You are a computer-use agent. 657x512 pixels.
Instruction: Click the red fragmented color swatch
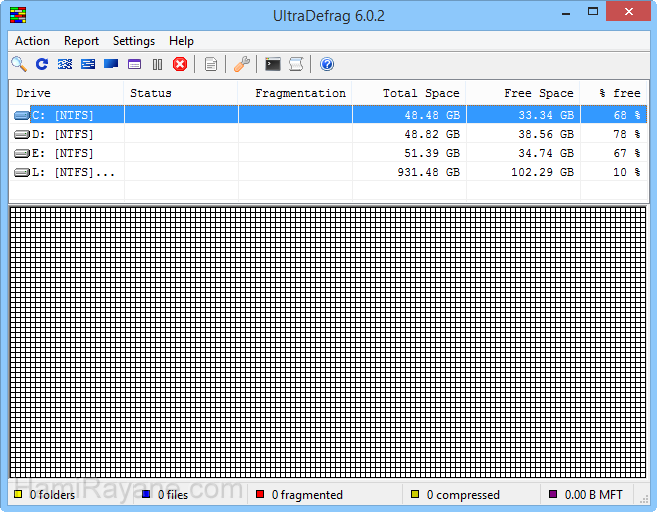260,494
